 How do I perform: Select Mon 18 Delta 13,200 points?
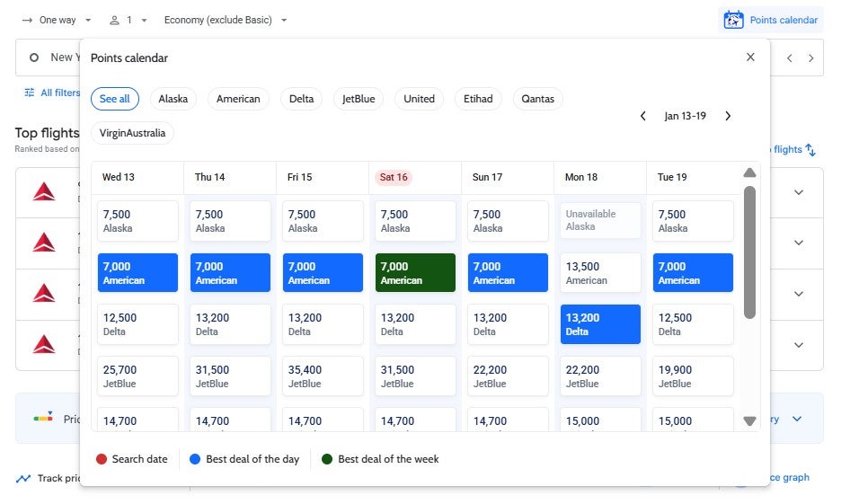click(x=600, y=324)
